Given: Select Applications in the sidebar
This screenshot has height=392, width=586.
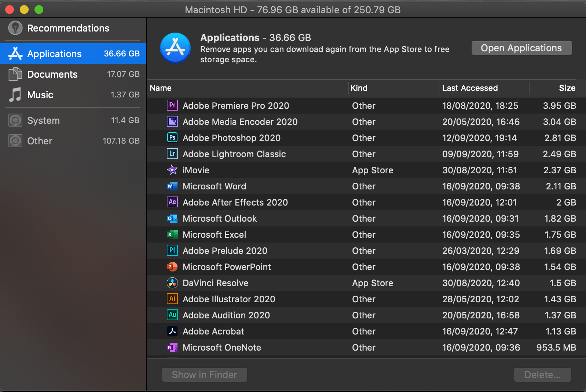Looking at the screenshot, I should 73,53.
